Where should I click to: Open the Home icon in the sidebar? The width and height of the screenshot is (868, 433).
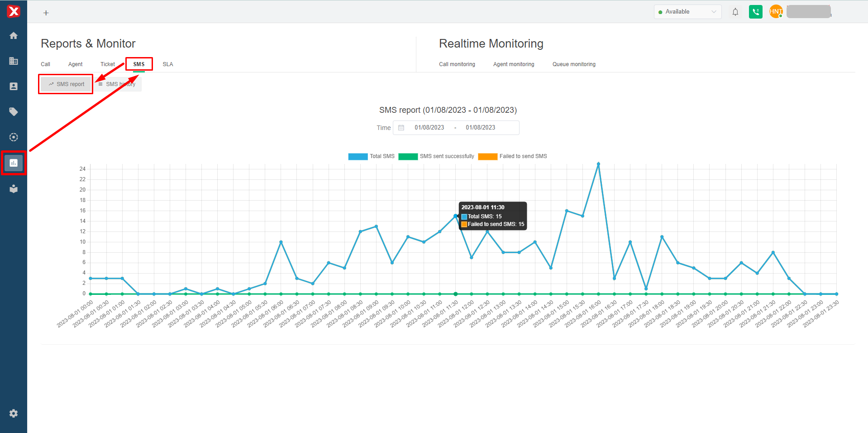pos(14,36)
